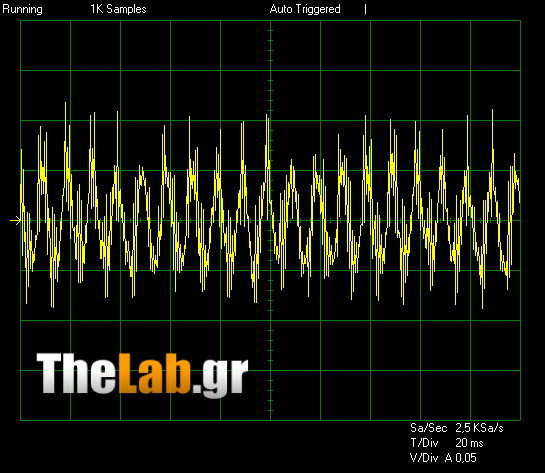The height and width of the screenshot is (473, 545).
Task: Click the white The part of logo
Action: tap(76, 373)
